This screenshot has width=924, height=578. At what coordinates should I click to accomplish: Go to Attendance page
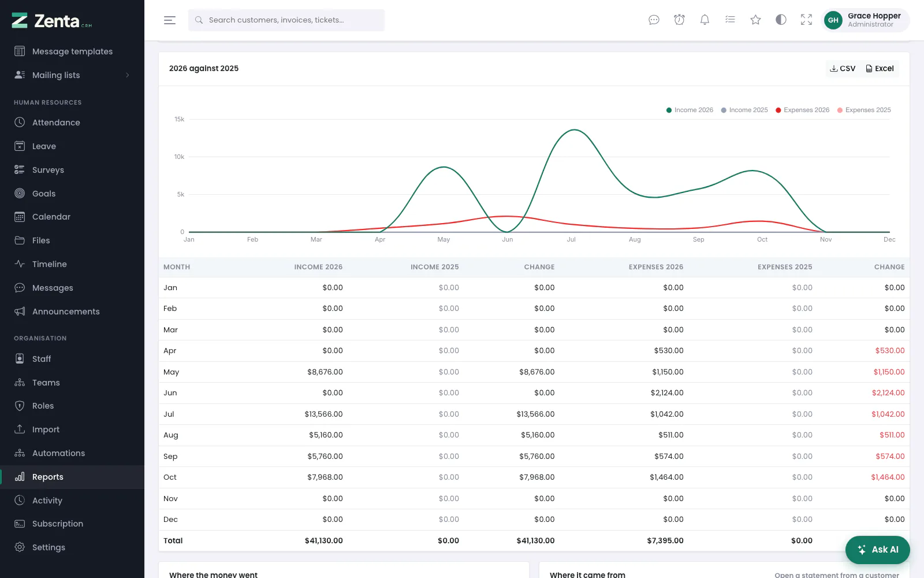(x=72, y=123)
